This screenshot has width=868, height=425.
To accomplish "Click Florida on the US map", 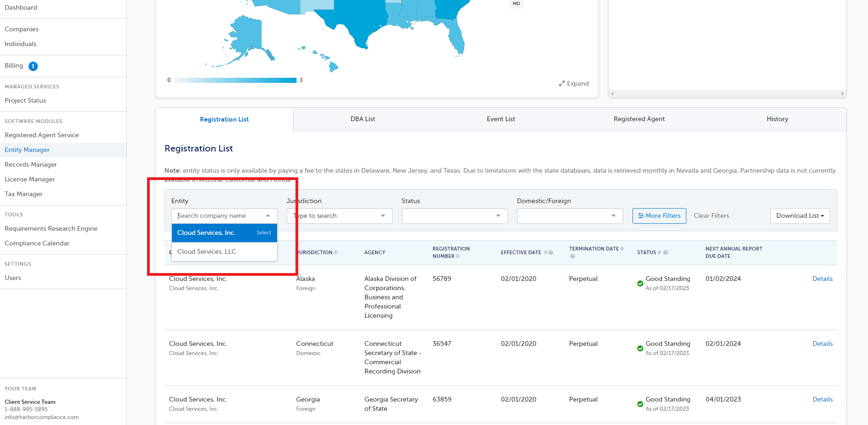I will (x=456, y=37).
